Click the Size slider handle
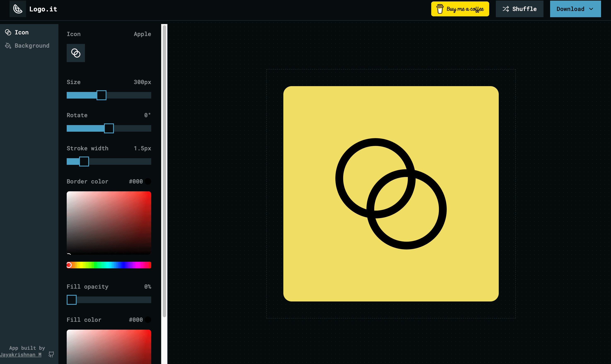Image resolution: width=611 pixels, height=364 pixels. pos(101,95)
